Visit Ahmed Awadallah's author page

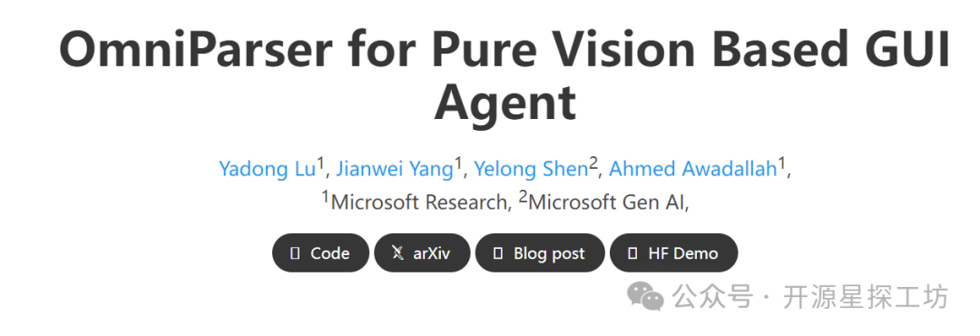[x=692, y=169]
